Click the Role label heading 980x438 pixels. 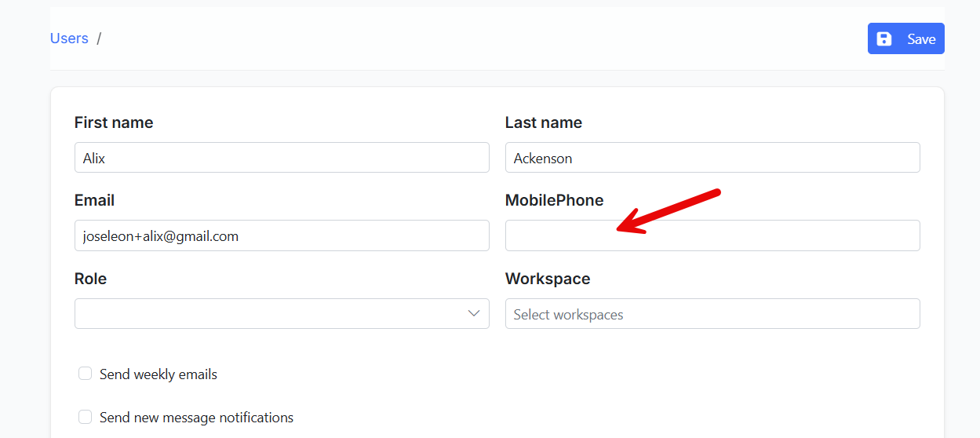tap(90, 279)
